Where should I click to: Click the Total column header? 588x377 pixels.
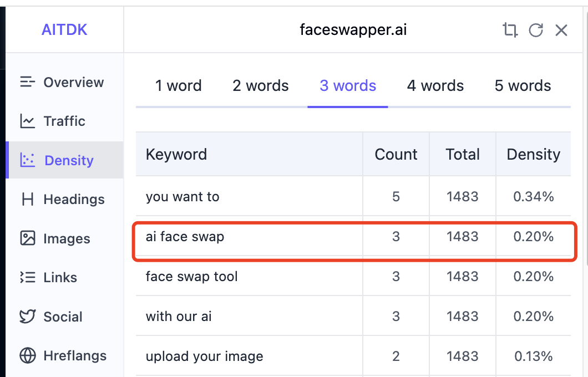[x=463, y=154]
